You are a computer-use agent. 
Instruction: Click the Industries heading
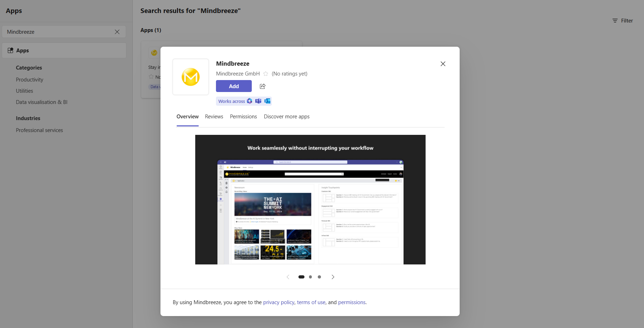click(x=28, y=118)
